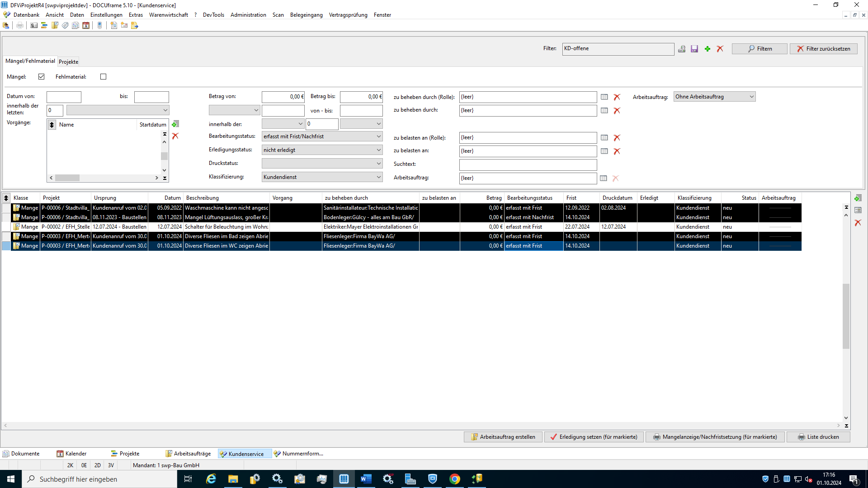Image resolution: width=868 pixels, height=488 pixels.
Task: Open the 'innerhalb der letzten' unit dropdown
Action: [x=118, y=110]
